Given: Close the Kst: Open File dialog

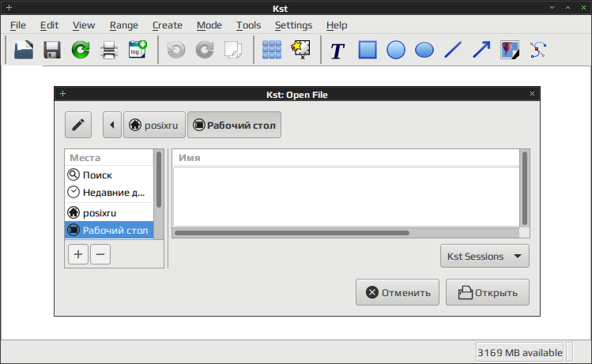Looking at the screenshot, I should point(533,93).
